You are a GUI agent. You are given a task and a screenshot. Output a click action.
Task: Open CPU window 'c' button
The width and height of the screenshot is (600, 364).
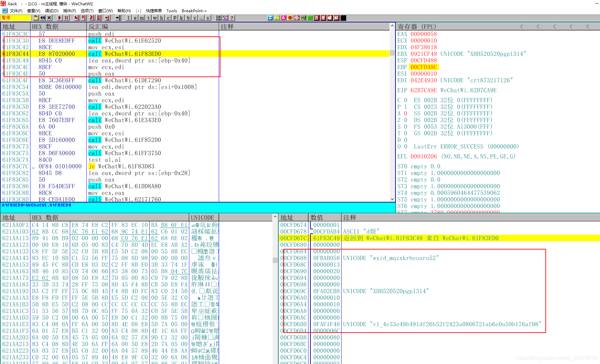[x=168, y=18]
